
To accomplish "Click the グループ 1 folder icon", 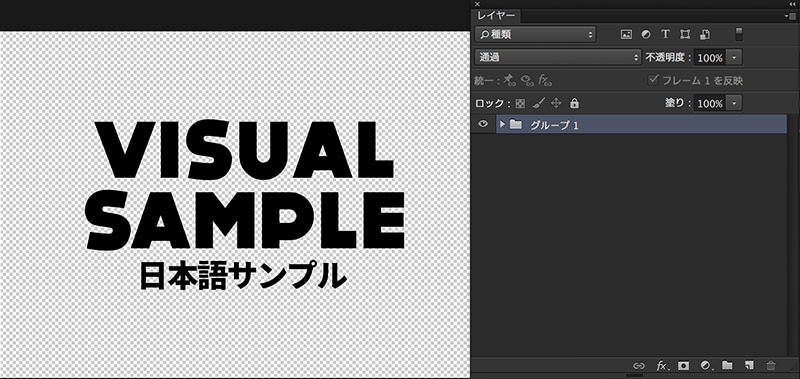I will [x=515, y=124].
